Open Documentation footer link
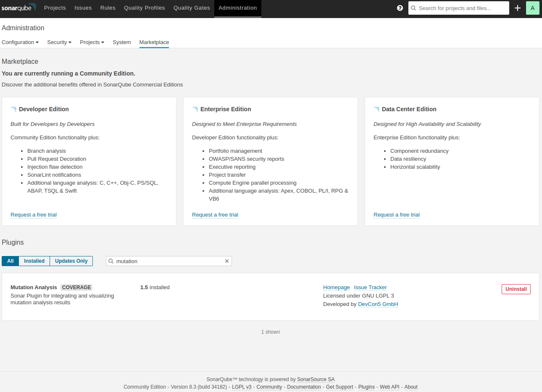The width and height of the screenshot is (542, 392). [x=304, y=387]
